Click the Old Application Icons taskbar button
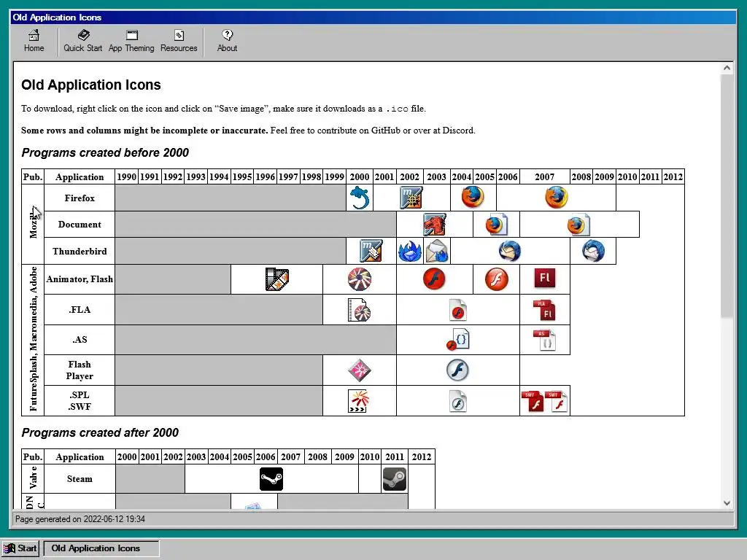This screenshot has height=560, width=747. point(101,548)
